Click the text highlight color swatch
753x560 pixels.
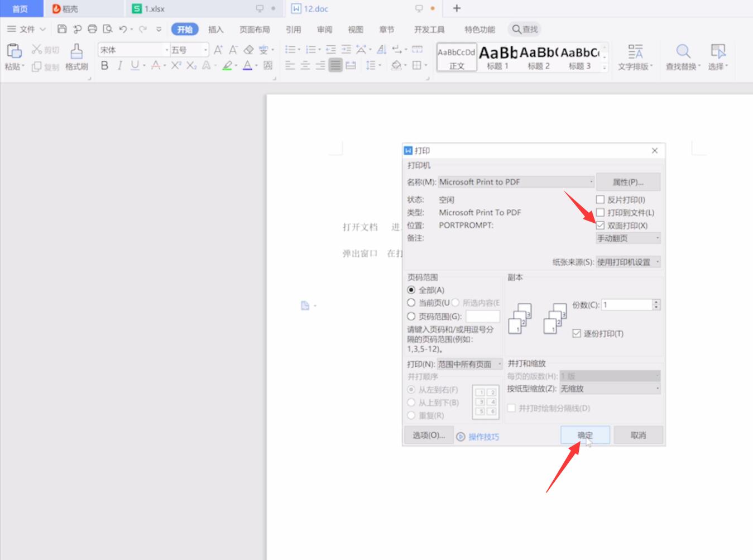(227, 66)
